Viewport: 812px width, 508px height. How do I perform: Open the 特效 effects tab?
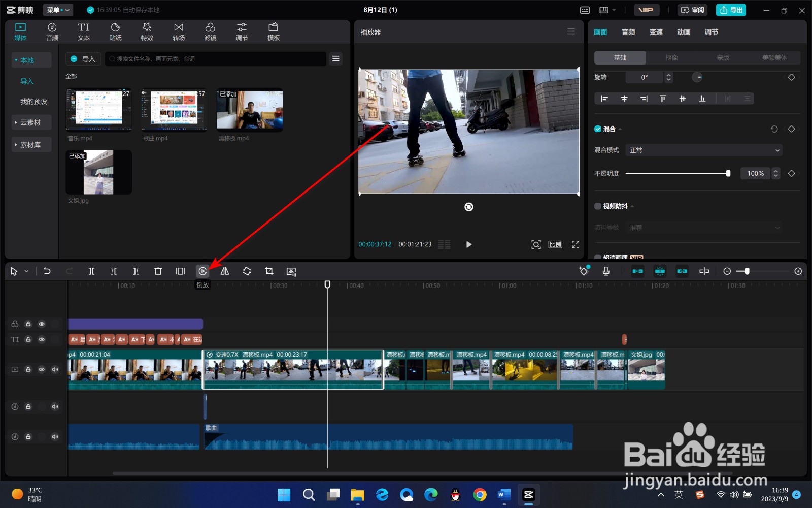[147, 31]
